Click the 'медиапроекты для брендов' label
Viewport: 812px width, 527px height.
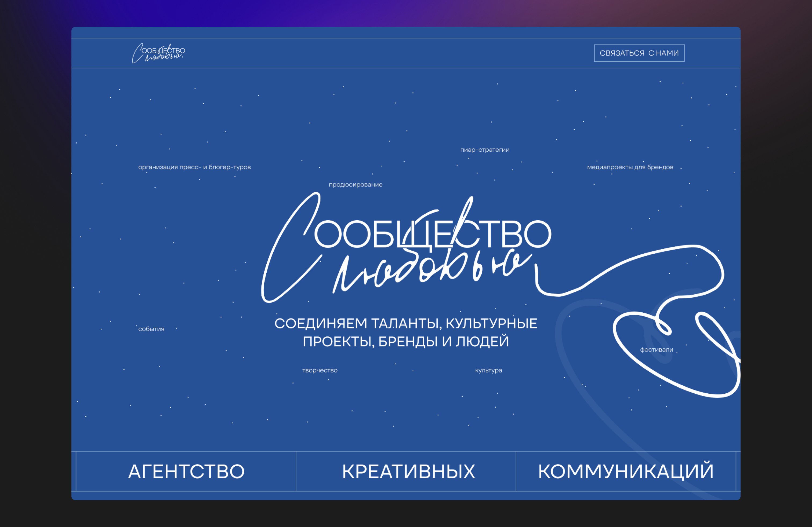pos(630,167)
